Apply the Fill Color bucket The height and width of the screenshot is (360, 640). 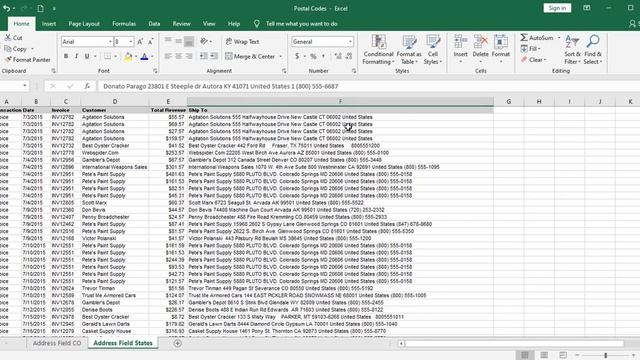[x=128, y=56]
